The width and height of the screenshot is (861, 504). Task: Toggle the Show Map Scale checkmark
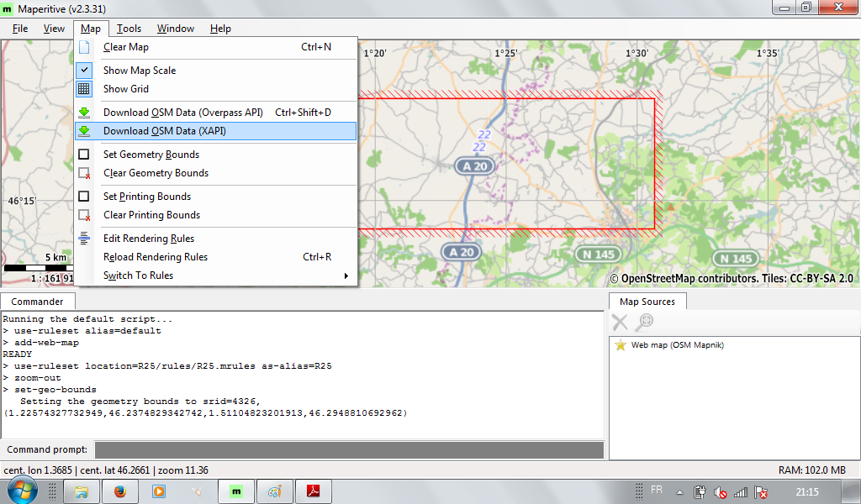point(84,71)
